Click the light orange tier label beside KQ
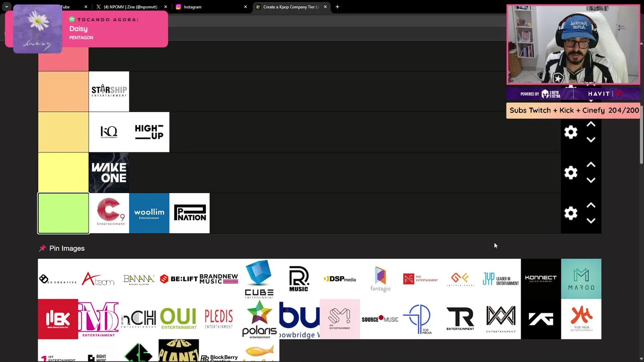The height and width of the screenshot is (362, 644). click(63, 132)
